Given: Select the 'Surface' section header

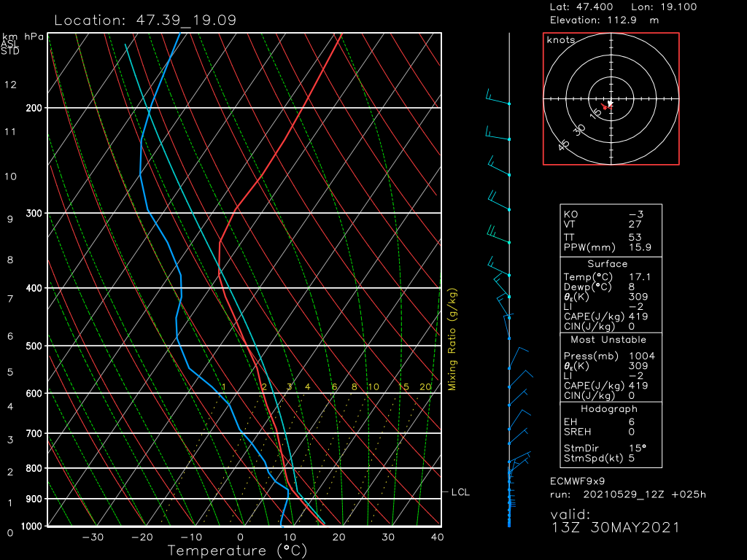Looking at the screenshot, I should click(x=607, y=264).
